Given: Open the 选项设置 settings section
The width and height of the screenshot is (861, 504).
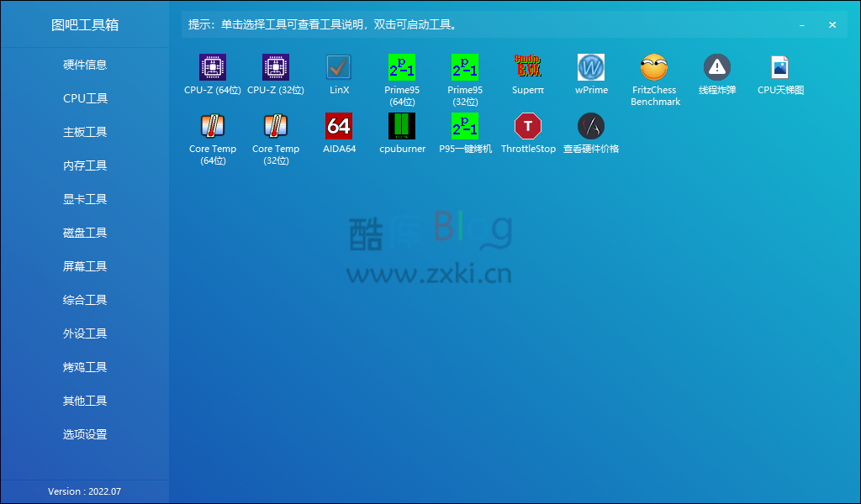Looking at the screenshot, I should [x=84, y=434].
